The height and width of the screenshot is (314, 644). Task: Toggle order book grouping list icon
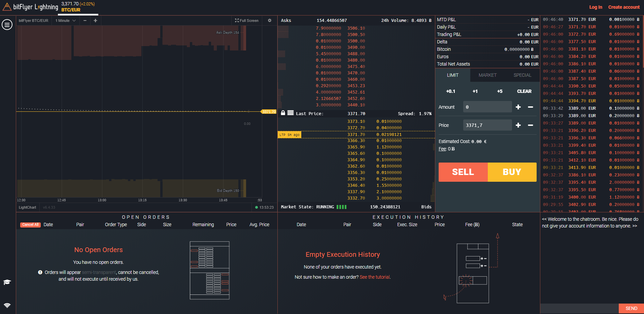click(291, 113)
